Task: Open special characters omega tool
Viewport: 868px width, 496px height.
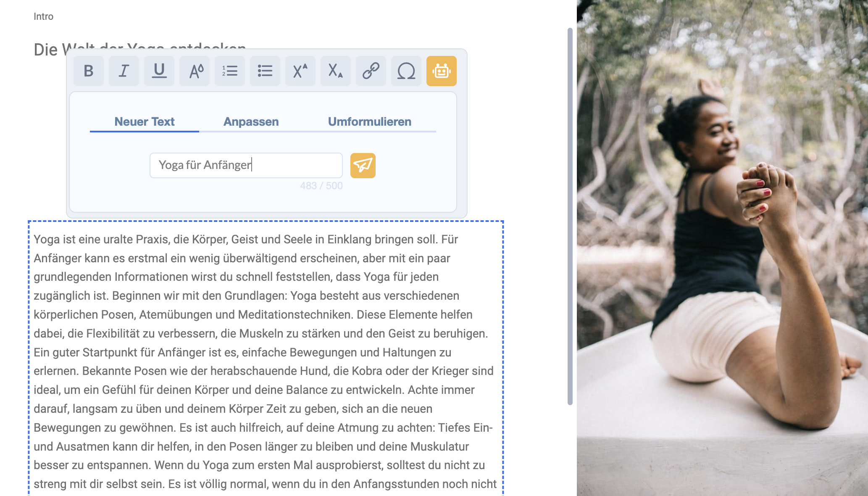Action: point(406,71)
